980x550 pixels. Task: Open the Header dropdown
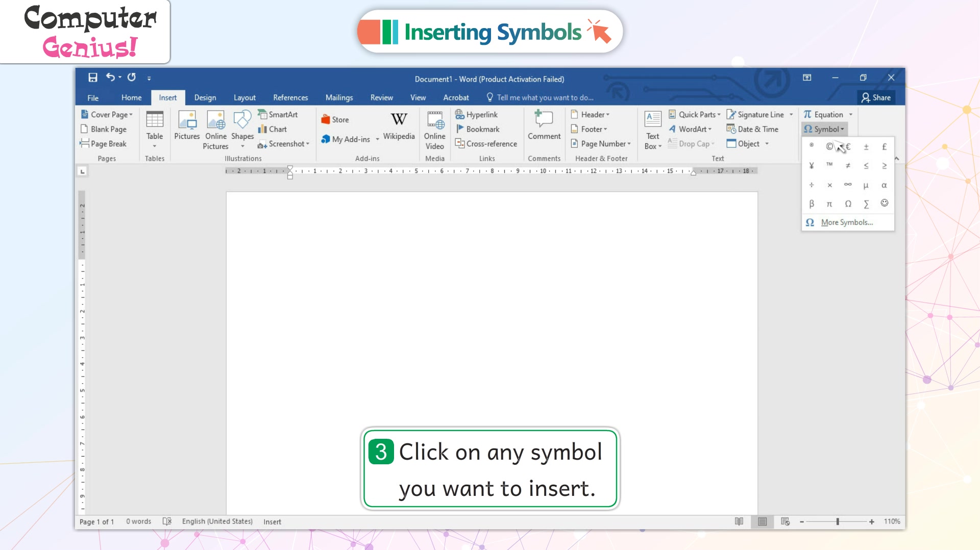[x=590, y=115]
